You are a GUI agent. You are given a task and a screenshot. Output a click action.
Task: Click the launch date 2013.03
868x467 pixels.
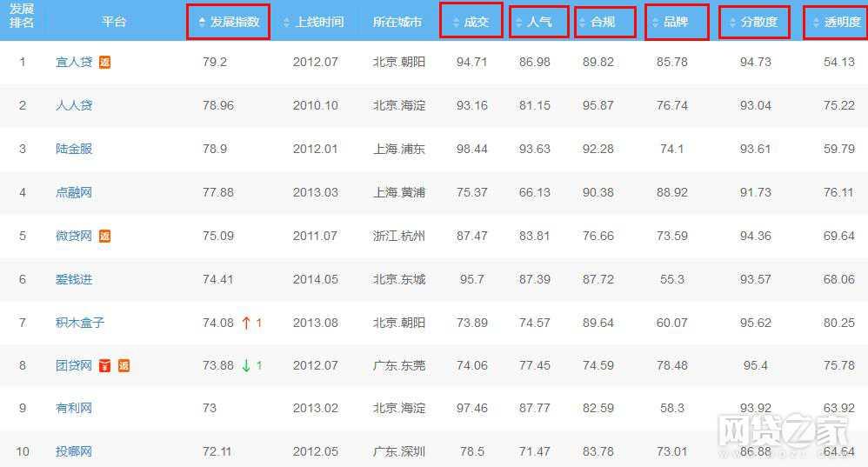click(316, 192)
